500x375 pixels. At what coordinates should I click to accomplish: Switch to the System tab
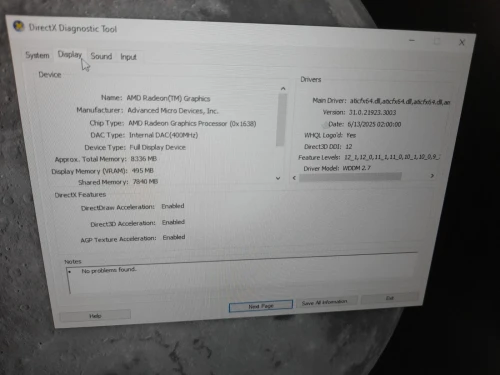[37, 55]
